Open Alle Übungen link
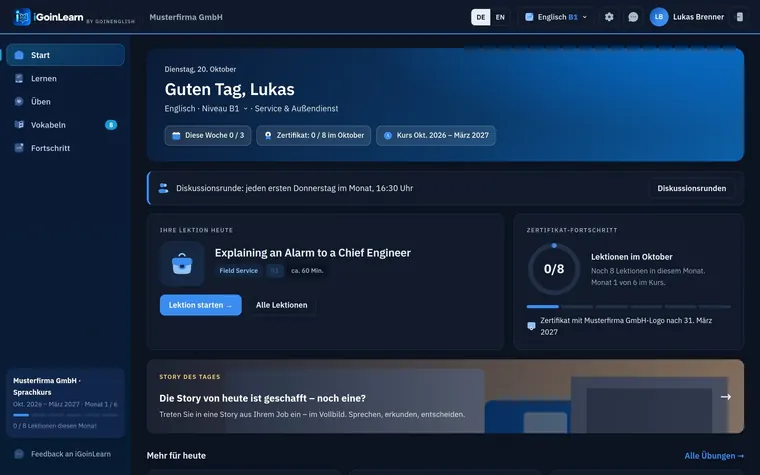 [714, 456]
